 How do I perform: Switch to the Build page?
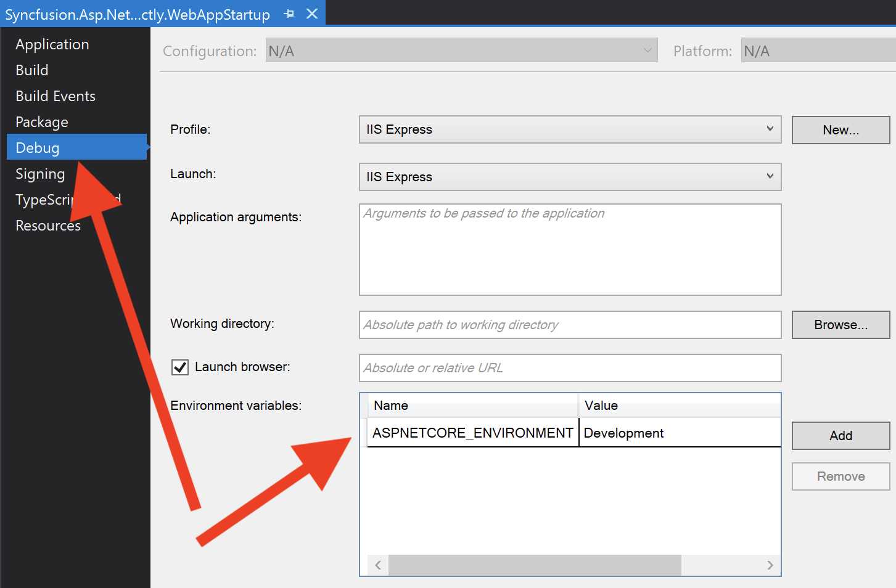point(31,70)
